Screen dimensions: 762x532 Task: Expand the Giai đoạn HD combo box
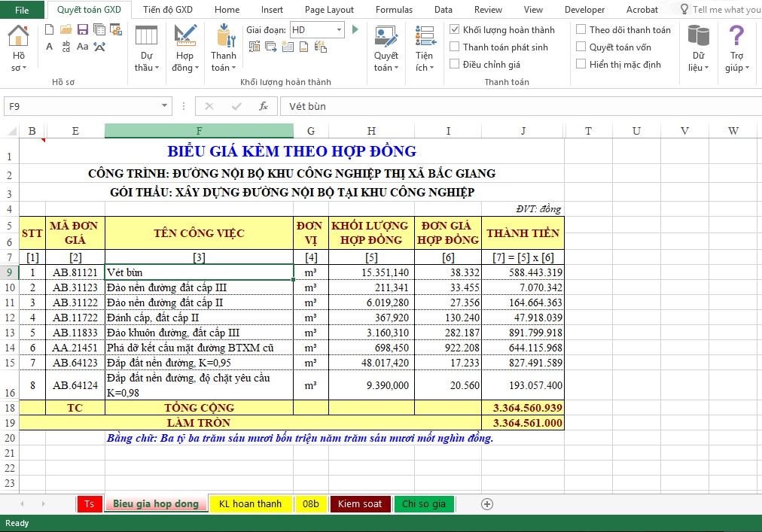click(338, 29)
